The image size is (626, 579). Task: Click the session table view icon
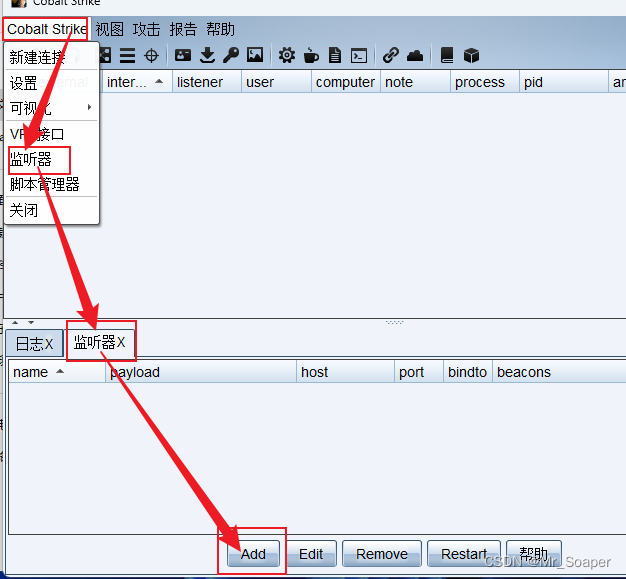[x=127, y=55]
